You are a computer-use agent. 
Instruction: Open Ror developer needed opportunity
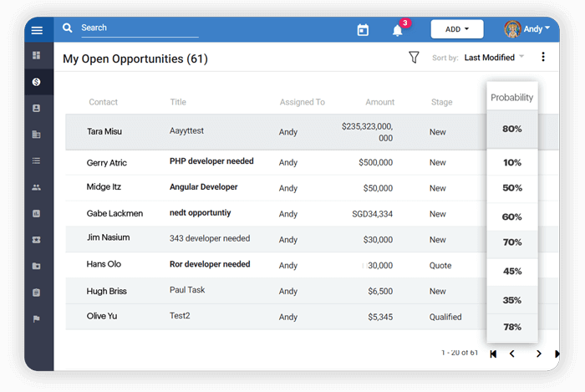click(210, 264)
